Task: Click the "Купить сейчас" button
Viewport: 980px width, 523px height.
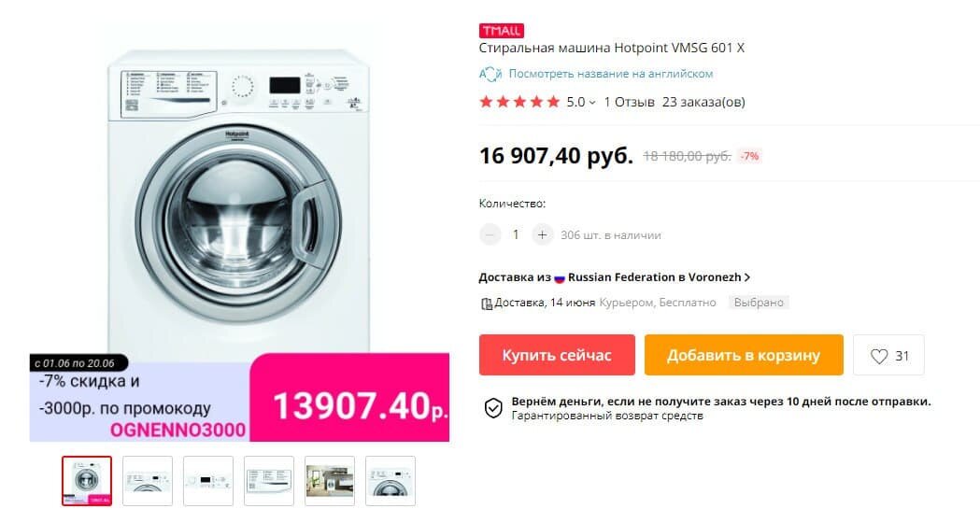Action: pyautogui.click(x=557, y=355)
